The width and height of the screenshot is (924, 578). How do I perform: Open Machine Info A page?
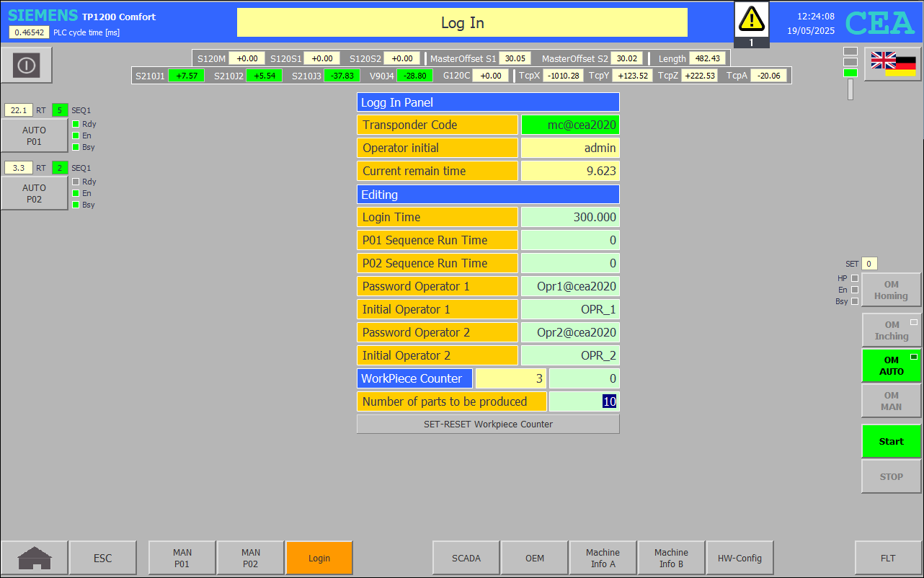pyautogui.click(x=603, y=558)
